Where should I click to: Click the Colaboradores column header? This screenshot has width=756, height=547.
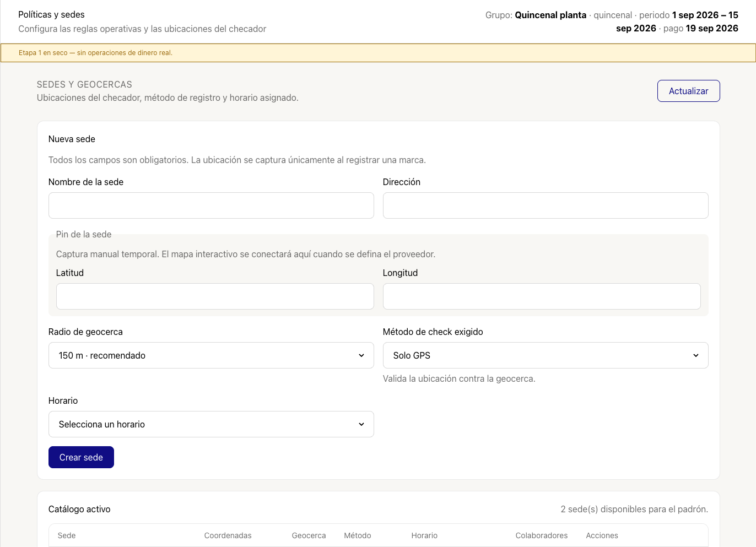542,535
